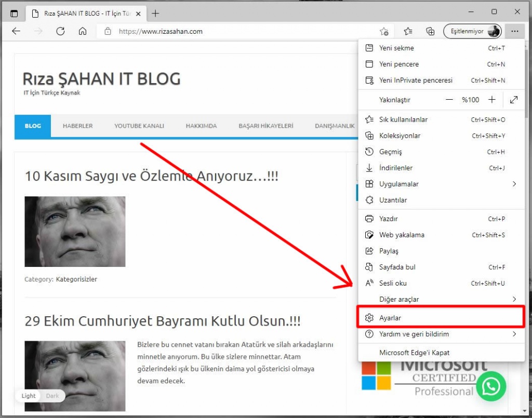Open the WhatsApp chat bubble

(491, 386)
